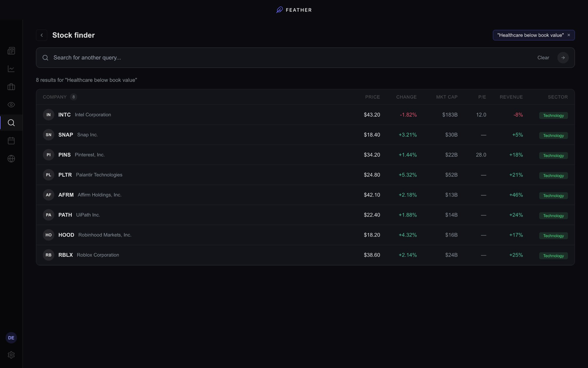Open the Calendar sidebar icon
Screen dimensions: 588x368
[11, 140]
